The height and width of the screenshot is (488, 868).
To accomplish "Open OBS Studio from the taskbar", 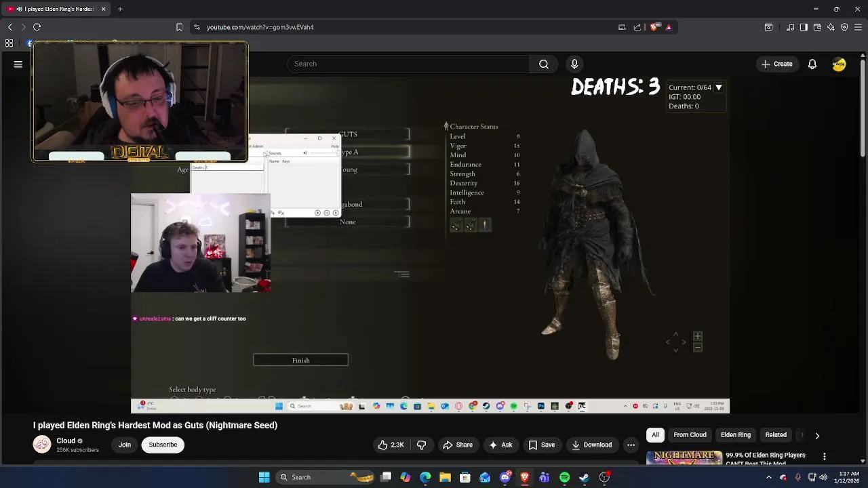I will pyautogui.click(x=604, y=477).
